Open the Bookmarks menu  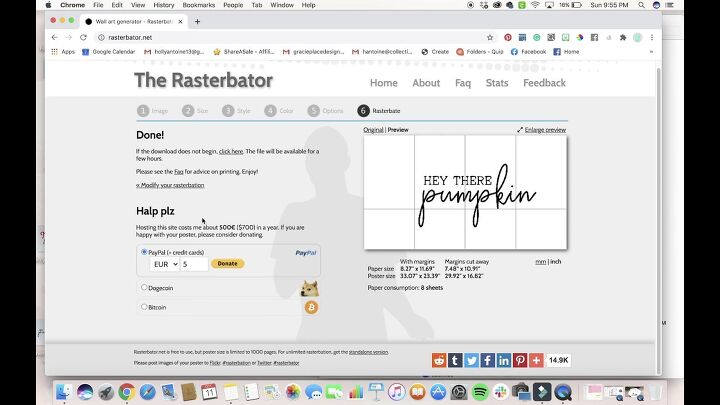[x=199, y=5]
